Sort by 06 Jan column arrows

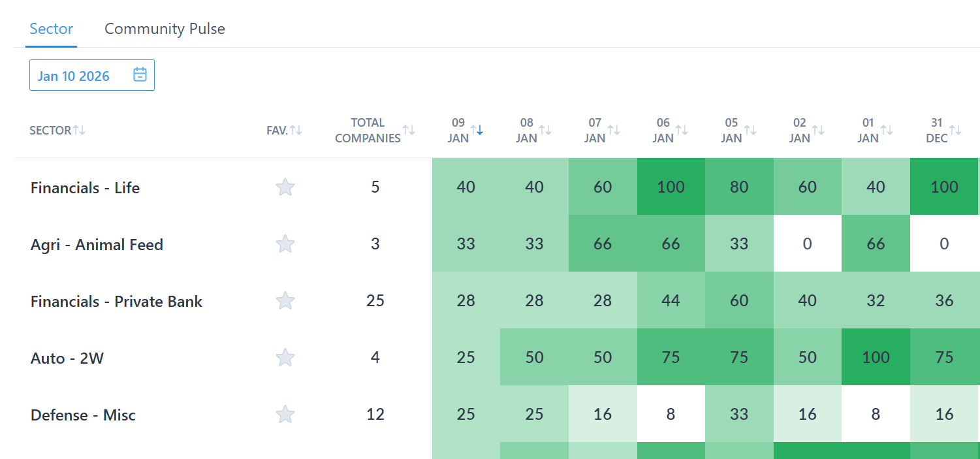tap(682, 130)
